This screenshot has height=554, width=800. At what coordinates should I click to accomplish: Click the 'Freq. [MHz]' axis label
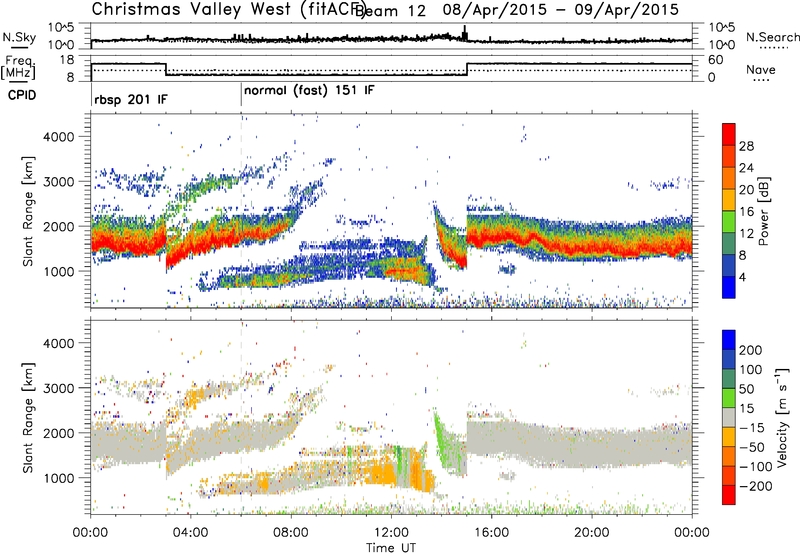tap(18, 68)
